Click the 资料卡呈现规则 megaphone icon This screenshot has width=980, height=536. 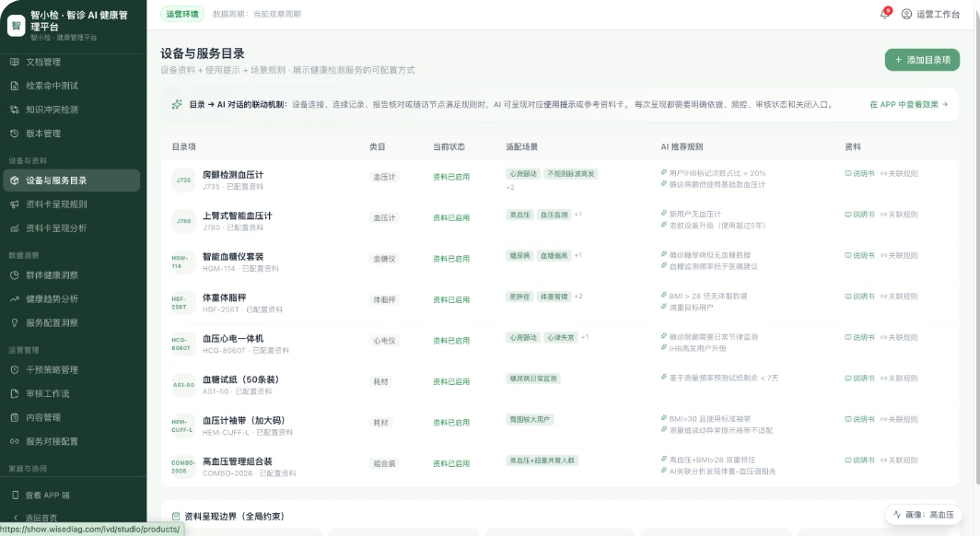coord(15,204)
